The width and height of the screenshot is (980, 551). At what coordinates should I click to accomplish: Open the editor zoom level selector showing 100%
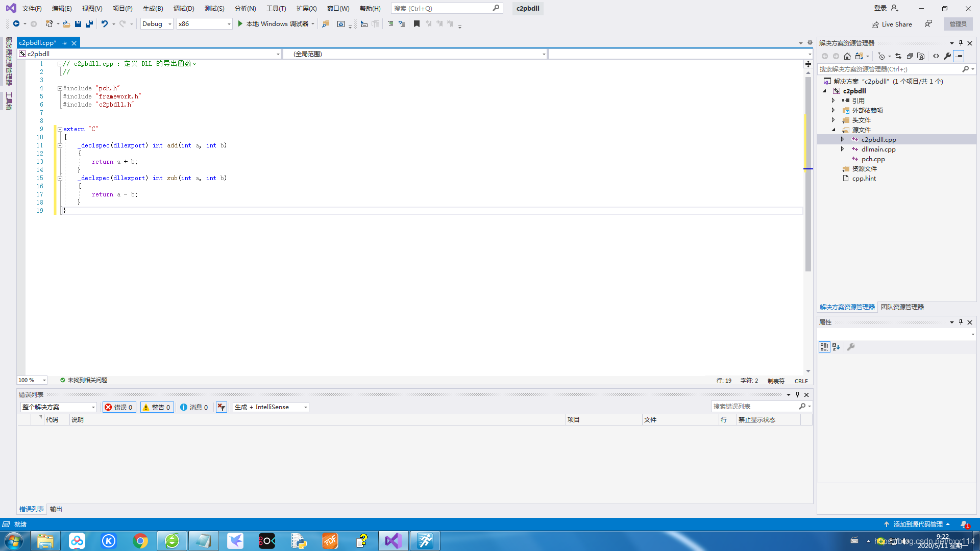32,380
